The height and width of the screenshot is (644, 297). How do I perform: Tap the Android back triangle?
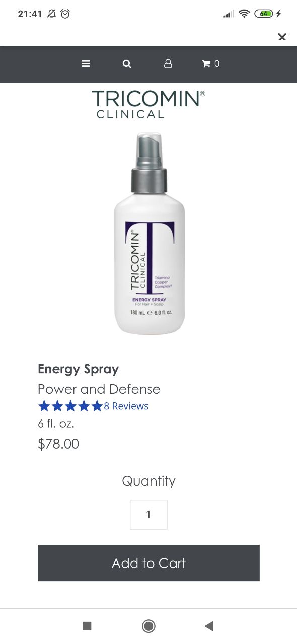[x=209, y=626]
